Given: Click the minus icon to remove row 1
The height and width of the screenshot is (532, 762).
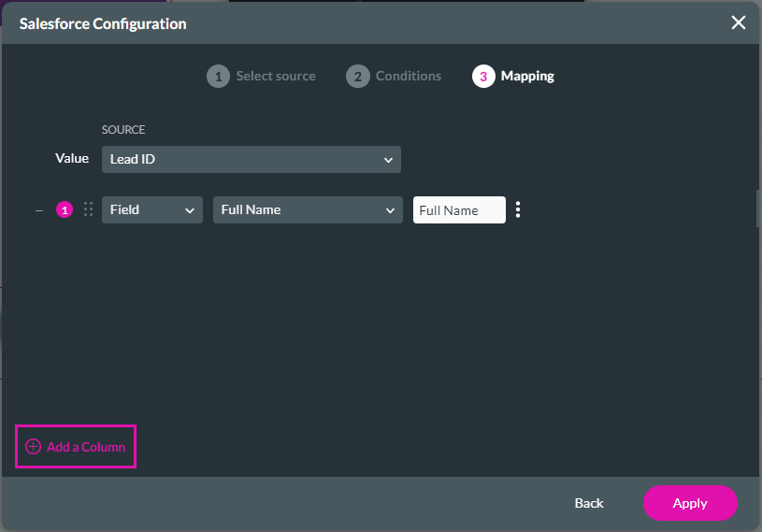Looking at the screenshot, I should 39,211.
